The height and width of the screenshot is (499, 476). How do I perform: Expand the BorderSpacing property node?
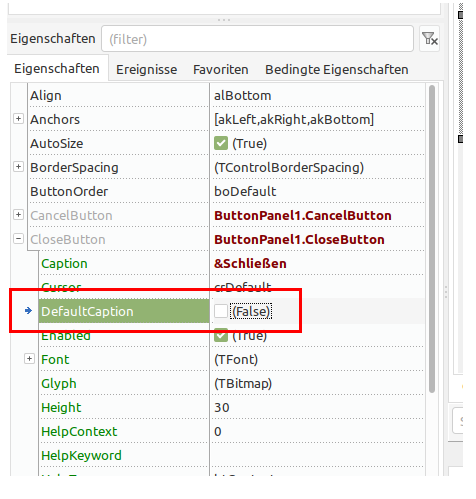[18, 167]
